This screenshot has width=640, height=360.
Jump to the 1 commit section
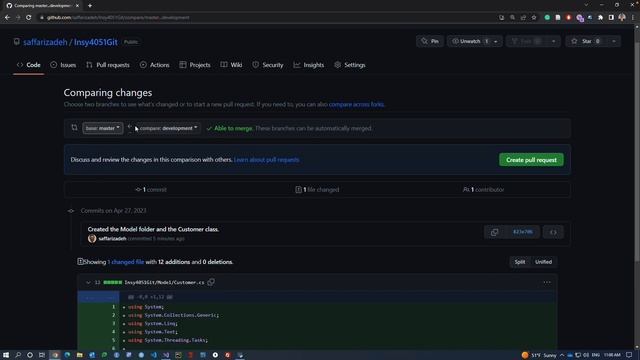click(x=151, y=189)
